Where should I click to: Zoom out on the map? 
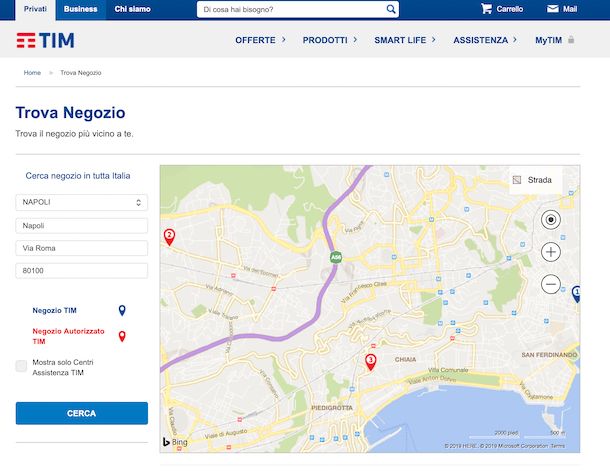pos(550,284)
